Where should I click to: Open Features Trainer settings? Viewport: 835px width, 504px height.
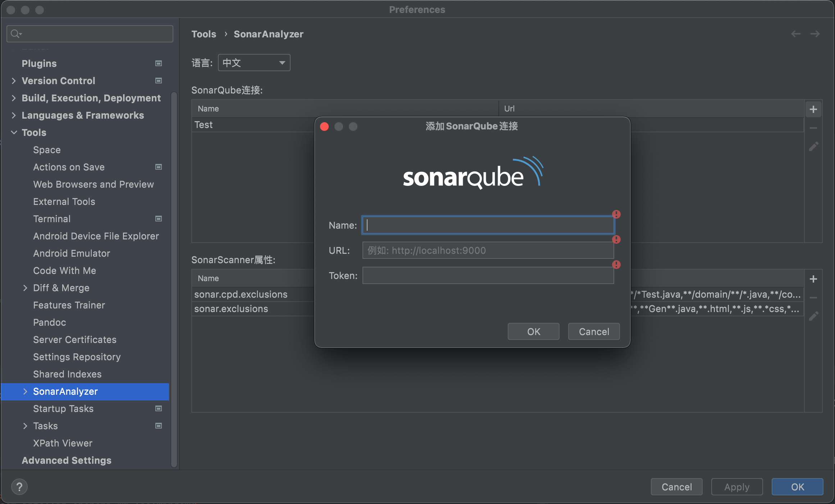pos(69,305)
